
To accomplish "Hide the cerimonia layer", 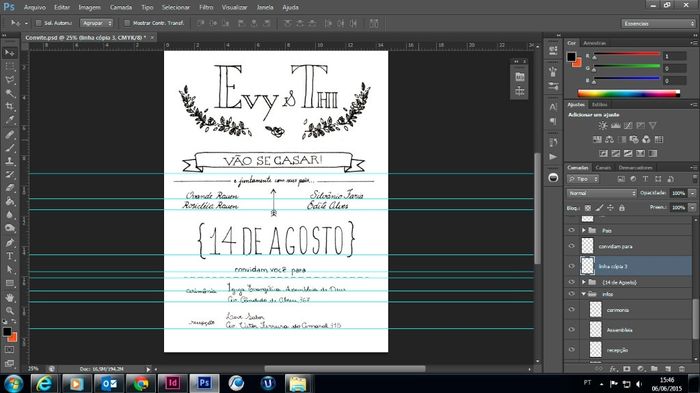I will [x=571, y=309].
